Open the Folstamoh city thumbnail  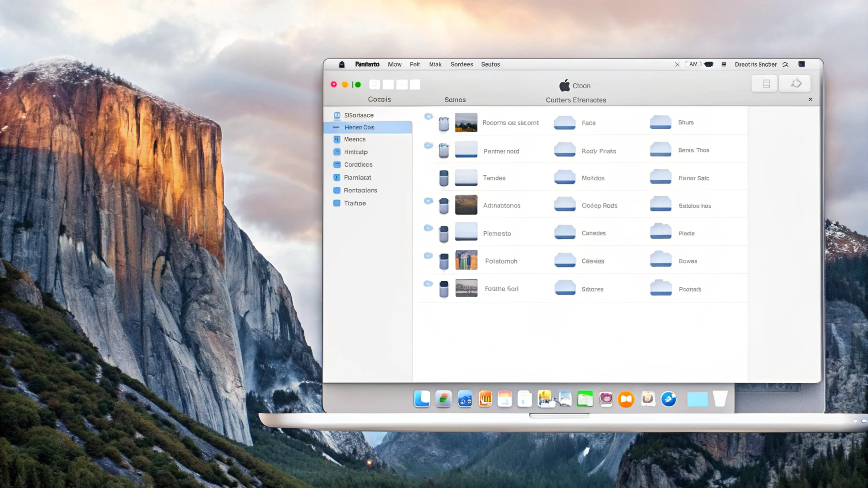pyautogui.click(x=466, y=261)
